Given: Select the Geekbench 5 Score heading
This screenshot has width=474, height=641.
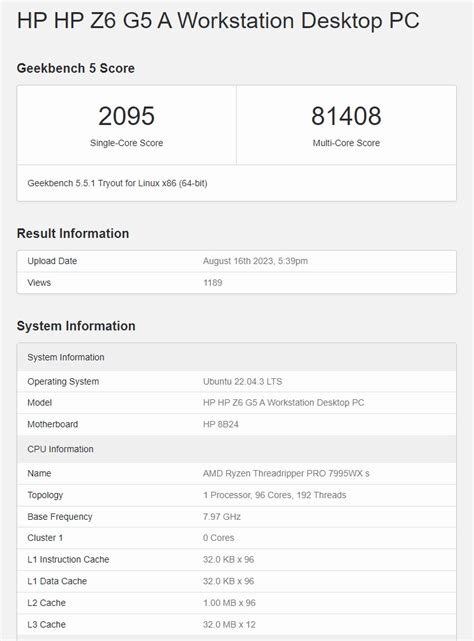Looking at the screenshot, I should 76,68.
